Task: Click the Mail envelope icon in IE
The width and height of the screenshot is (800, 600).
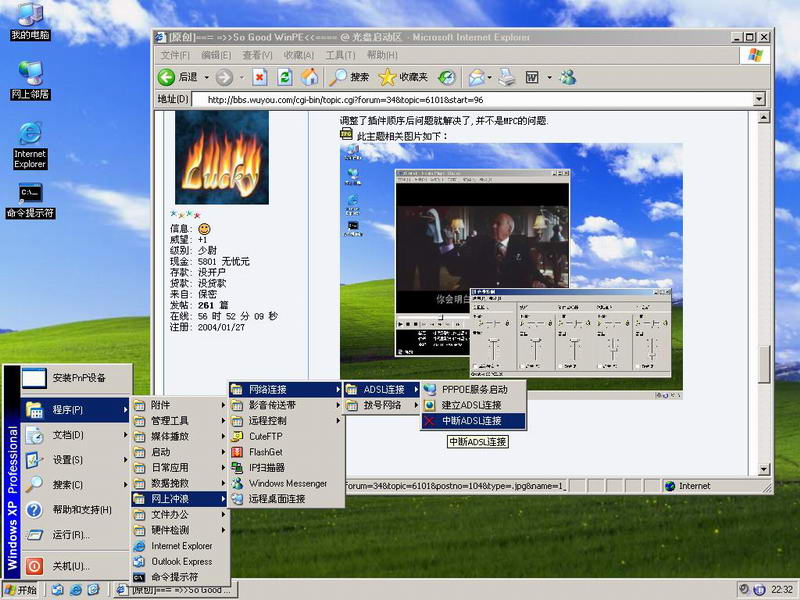Action: tap(476, 77)
